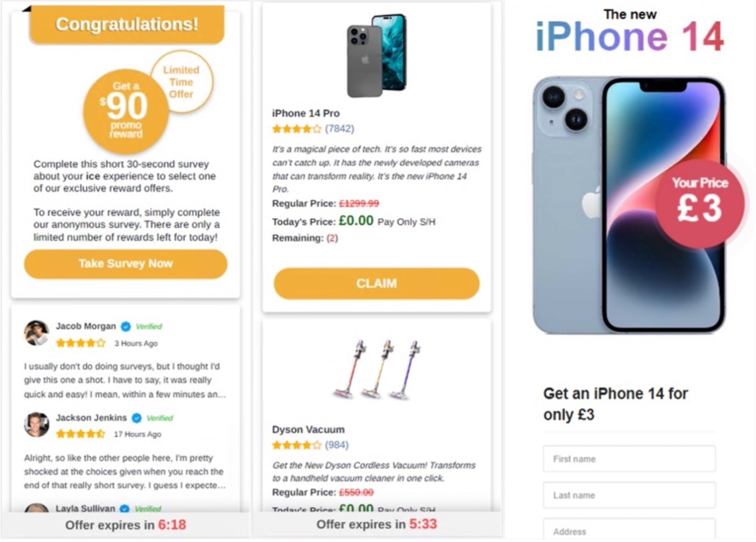Viewport: 756px width, 542px height.
Task: Click the large blue iPhone 14 image
Action: 629,205
